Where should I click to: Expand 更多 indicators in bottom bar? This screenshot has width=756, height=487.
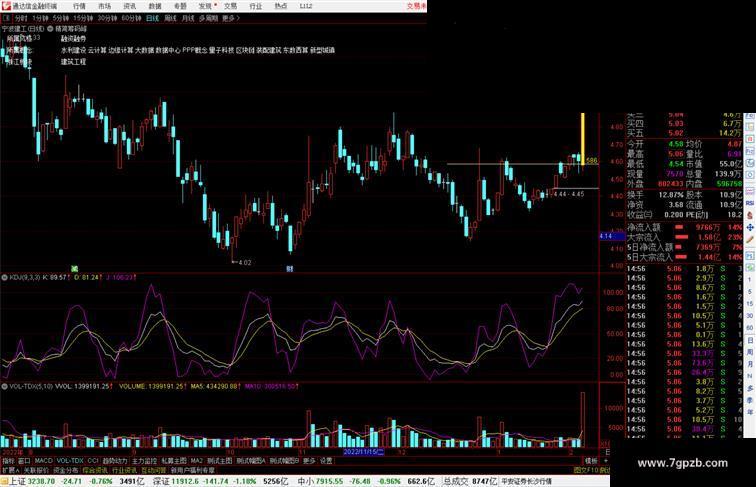pos(309,461)
